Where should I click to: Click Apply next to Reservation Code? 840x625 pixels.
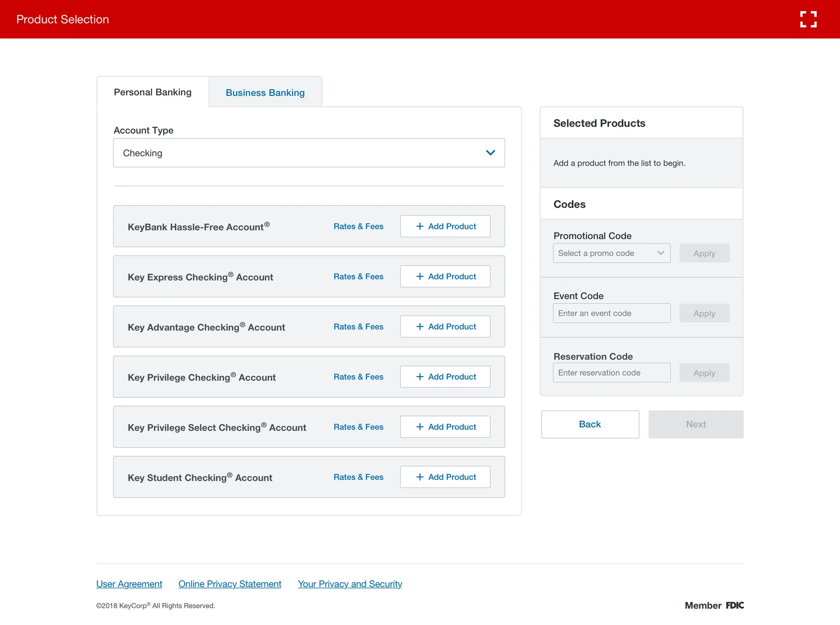pyautogui.click(x=704, y=373)
